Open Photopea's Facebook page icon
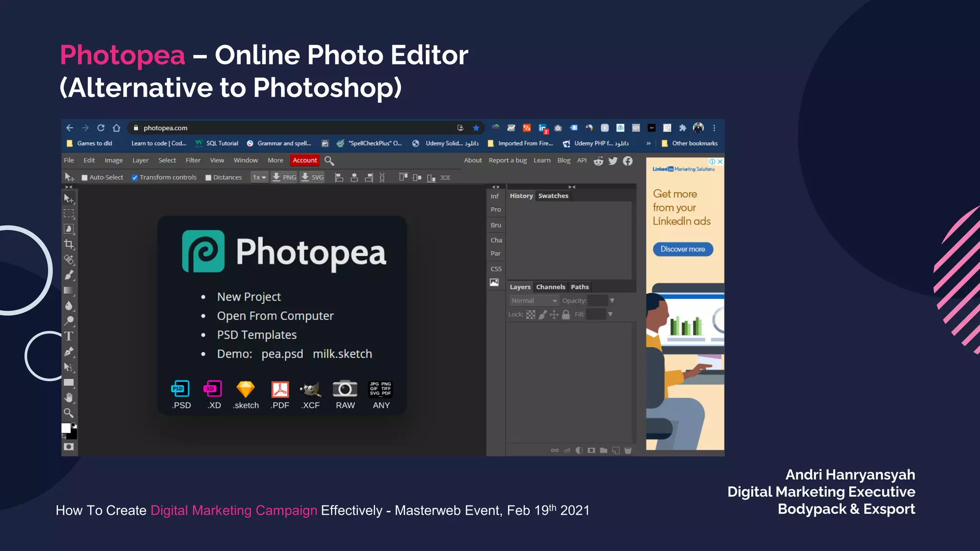The height and width of the screenshot is (551, 980). click(628, 161)
